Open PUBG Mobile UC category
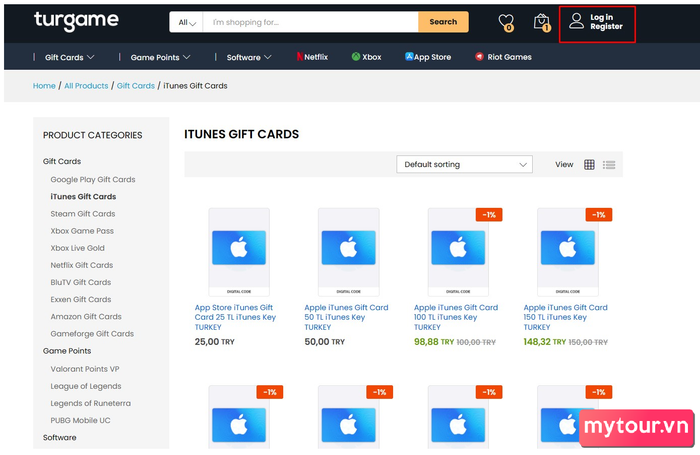This screenshot has width=700, height=455. [80, 420]
